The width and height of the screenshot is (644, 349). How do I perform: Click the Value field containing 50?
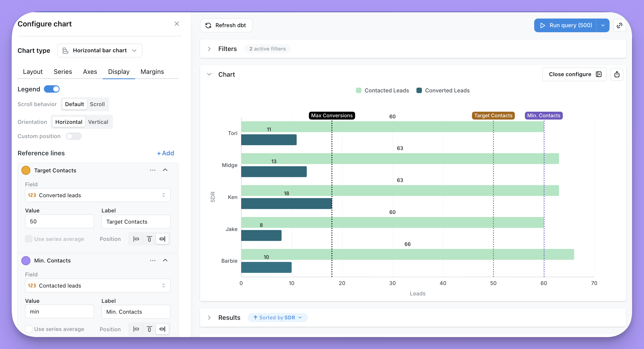coord(60,222)
